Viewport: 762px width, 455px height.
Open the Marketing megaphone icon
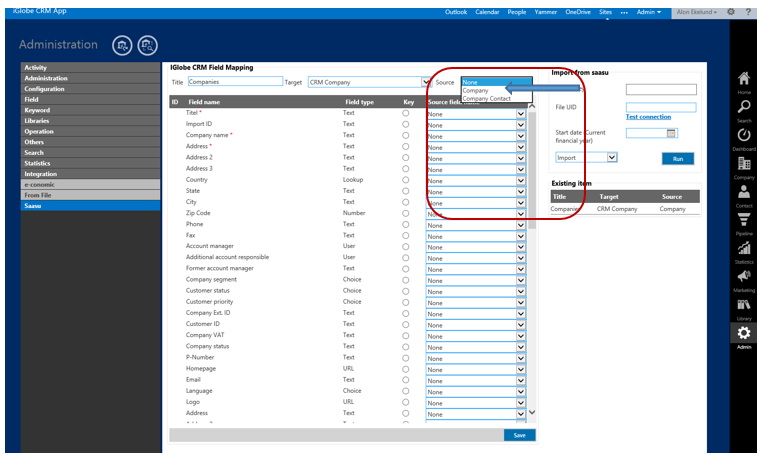click(x=744, y=276)
